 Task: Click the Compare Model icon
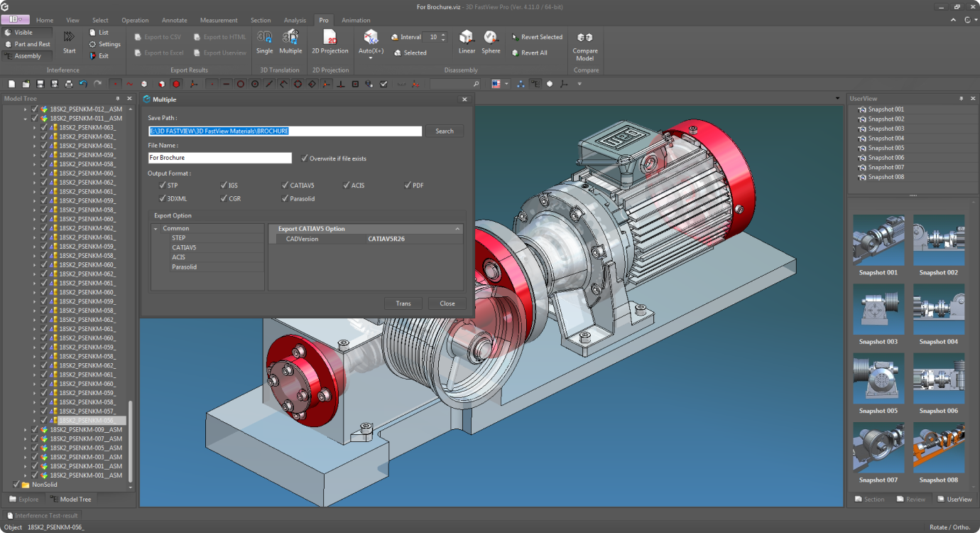click(x=584, y=38)
